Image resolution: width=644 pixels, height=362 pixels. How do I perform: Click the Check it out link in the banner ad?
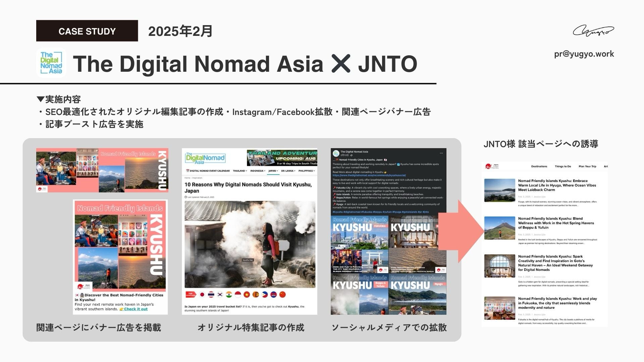point(136,309)
